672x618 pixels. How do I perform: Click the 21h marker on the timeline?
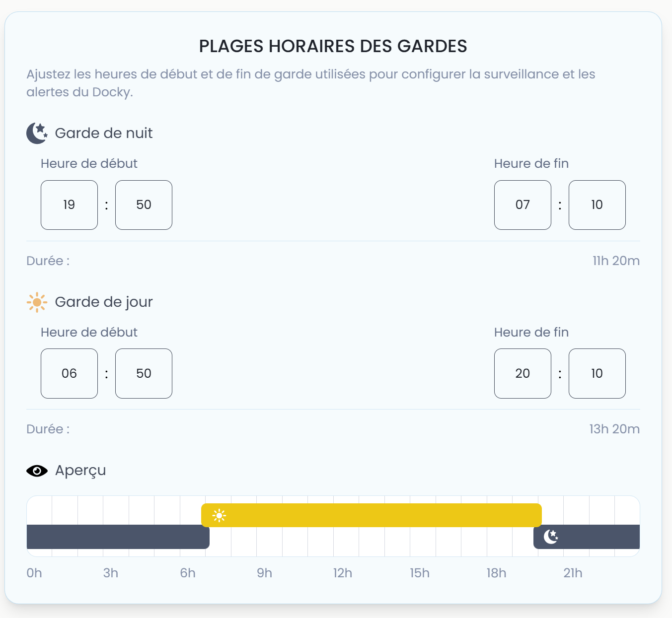[x=573, y=573]
